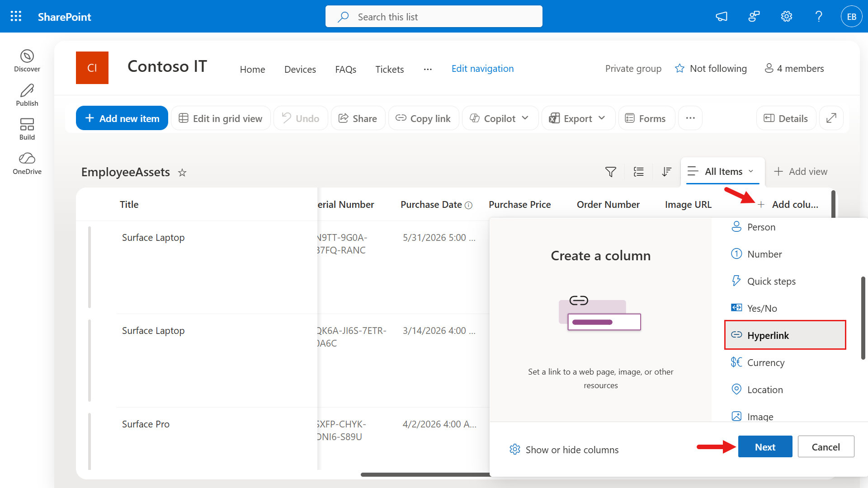Open Build in the left rail

tap(27, 129)
